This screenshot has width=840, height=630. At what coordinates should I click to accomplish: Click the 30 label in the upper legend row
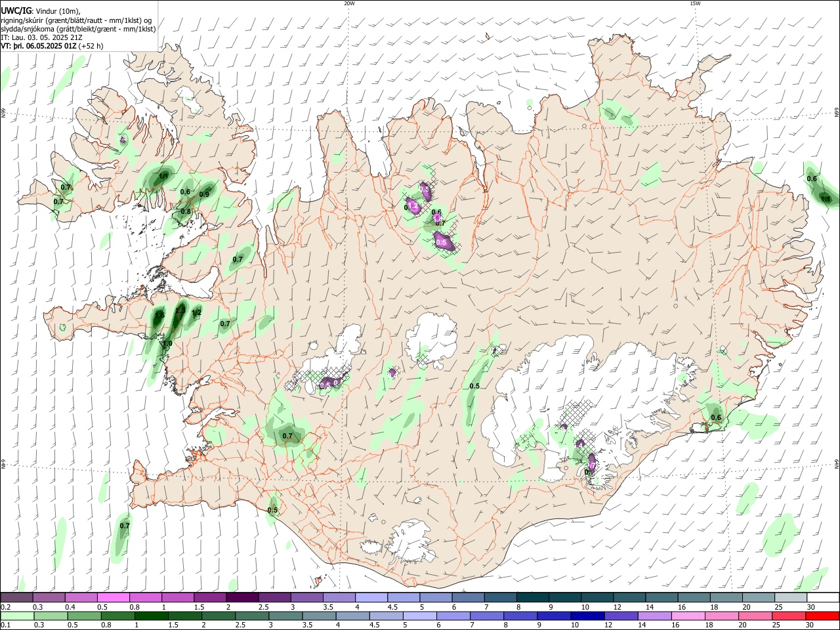811,607
